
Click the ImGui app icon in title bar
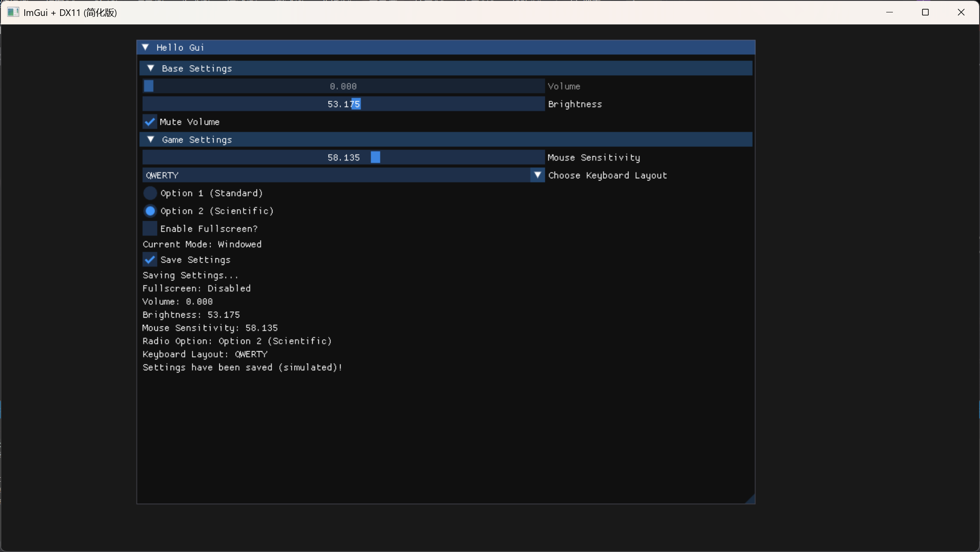click(x=13, y=12)
